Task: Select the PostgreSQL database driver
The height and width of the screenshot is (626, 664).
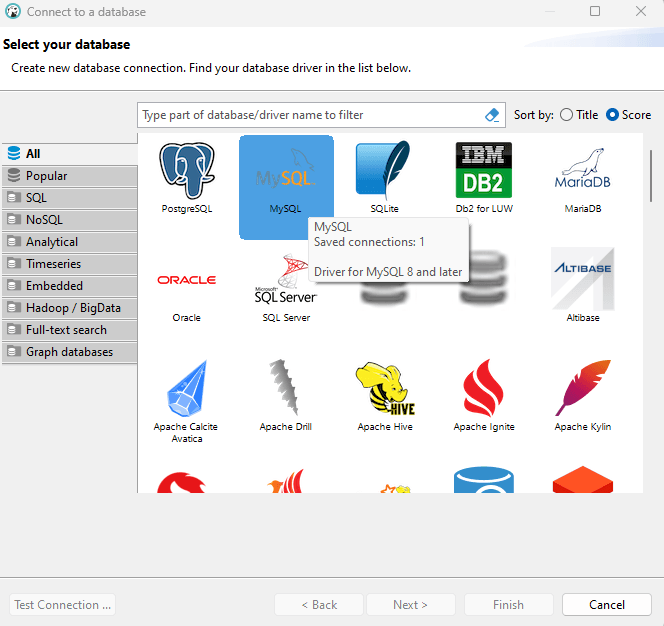Action: pyautogui.click(x=187, y=178)
